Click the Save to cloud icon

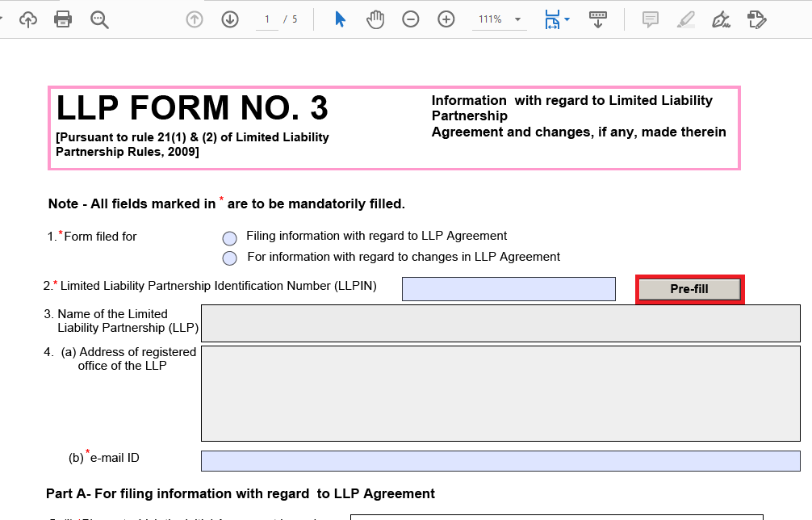pyautogui.click(x=27, y=19)
